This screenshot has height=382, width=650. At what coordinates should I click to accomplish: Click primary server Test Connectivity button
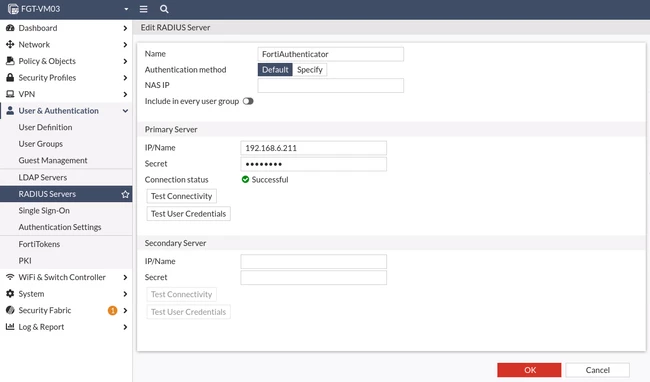[x=182, y=196]
